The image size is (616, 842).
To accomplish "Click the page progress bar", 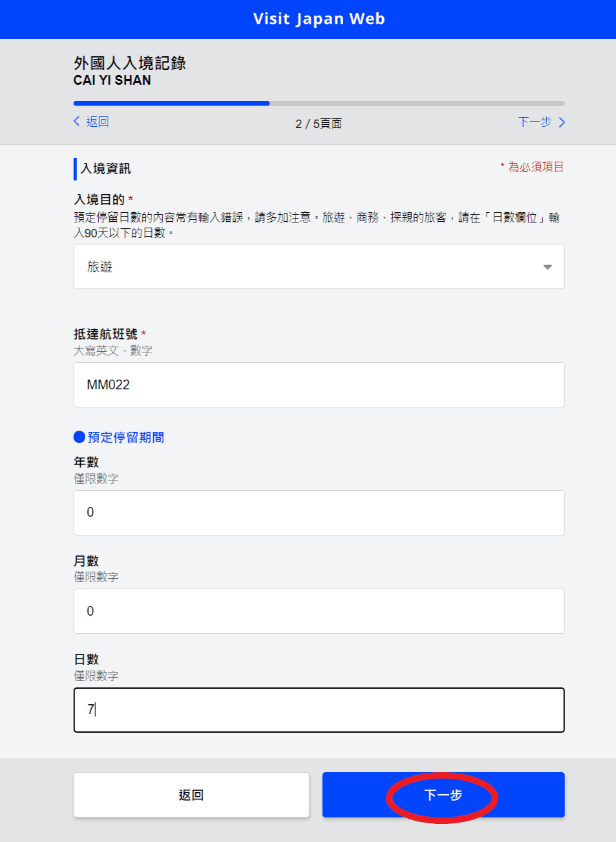I will coord(319,103).
